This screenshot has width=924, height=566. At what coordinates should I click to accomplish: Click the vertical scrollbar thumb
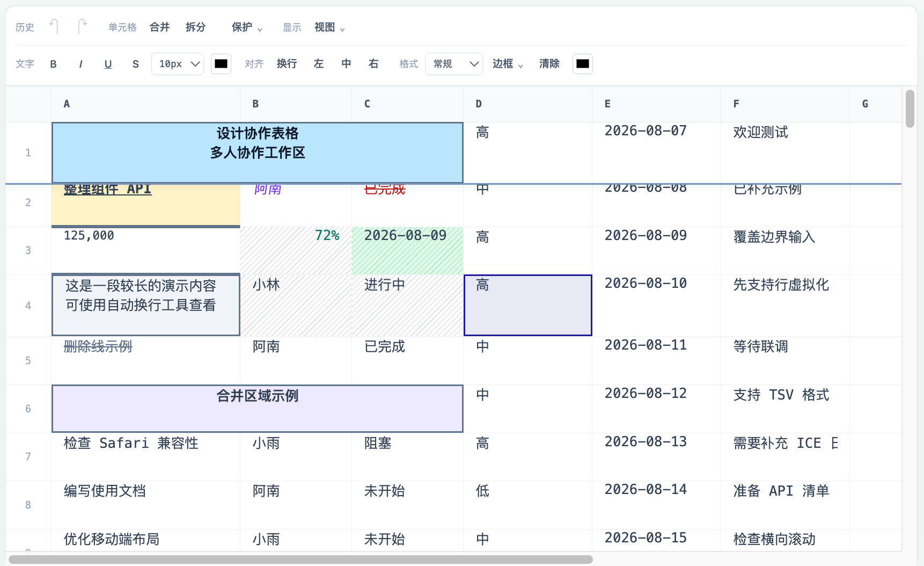pos(910,108)
